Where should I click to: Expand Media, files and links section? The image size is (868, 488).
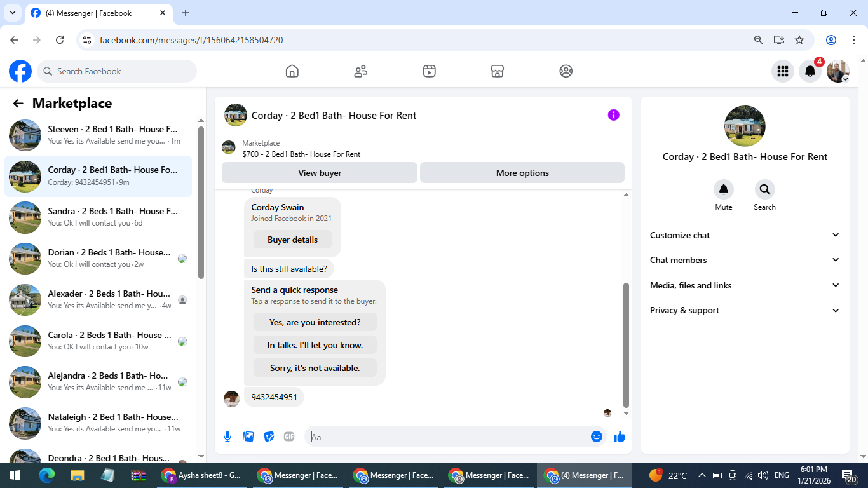[745, 285]
